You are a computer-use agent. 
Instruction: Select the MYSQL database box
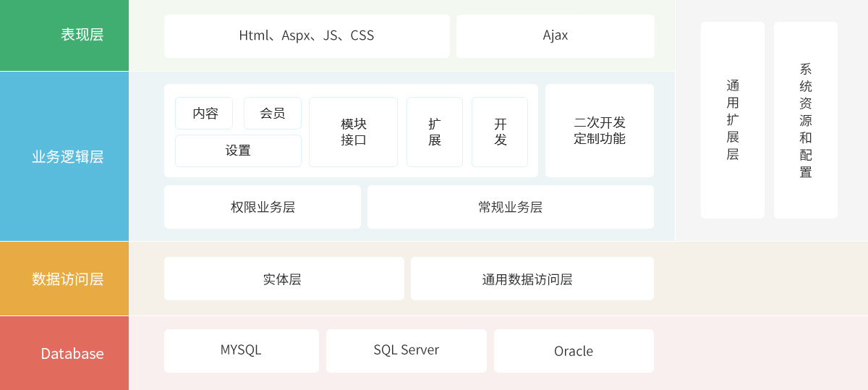click(x=241, y=351)
